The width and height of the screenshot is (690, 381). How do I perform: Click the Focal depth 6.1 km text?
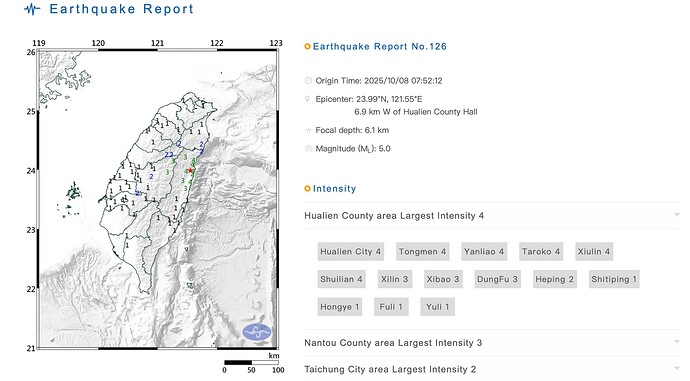pos(352,130)
